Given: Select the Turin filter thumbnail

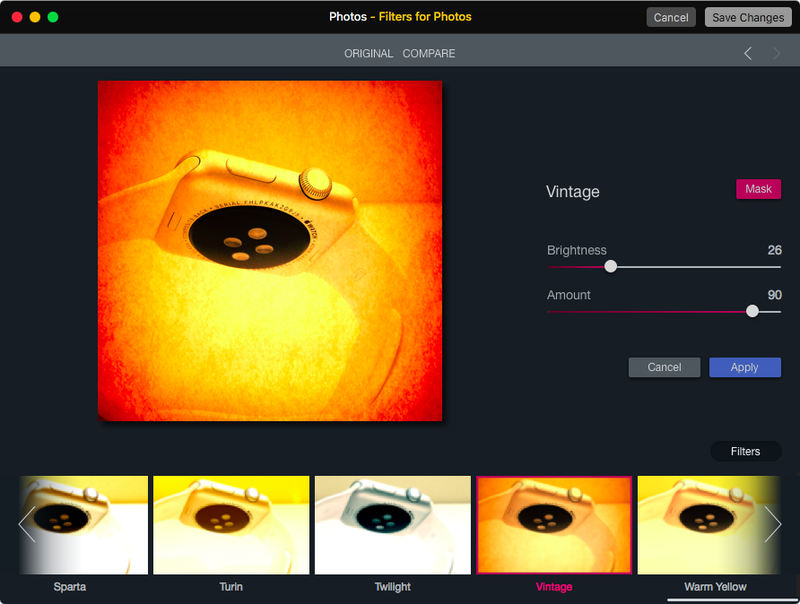Looking at the screenshot, I should coord(231,525).
